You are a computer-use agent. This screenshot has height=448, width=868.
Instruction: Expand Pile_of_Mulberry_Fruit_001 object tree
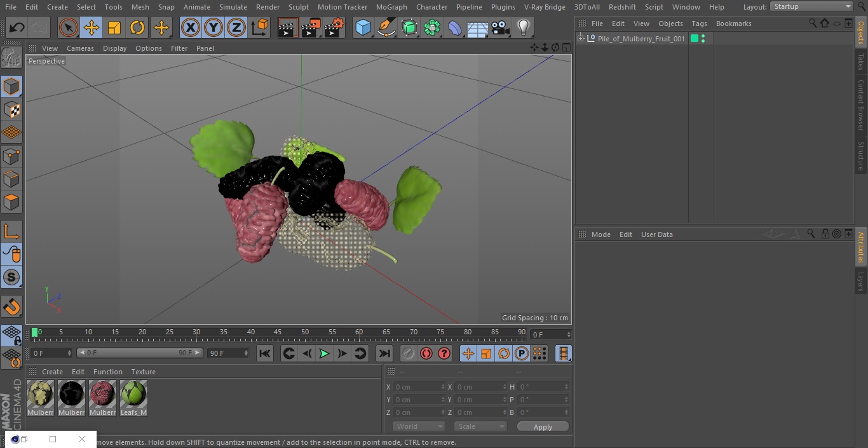[580, 39]
